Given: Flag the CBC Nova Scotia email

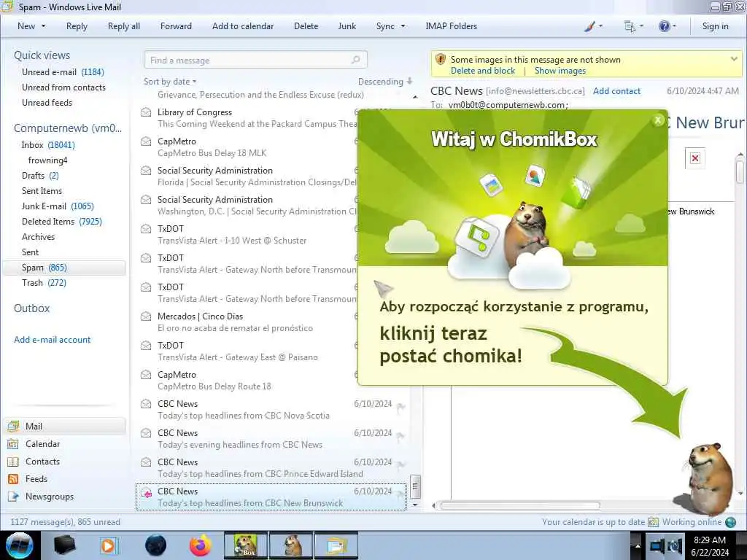Looking at the screenshot, I should [x=400, y=407].
